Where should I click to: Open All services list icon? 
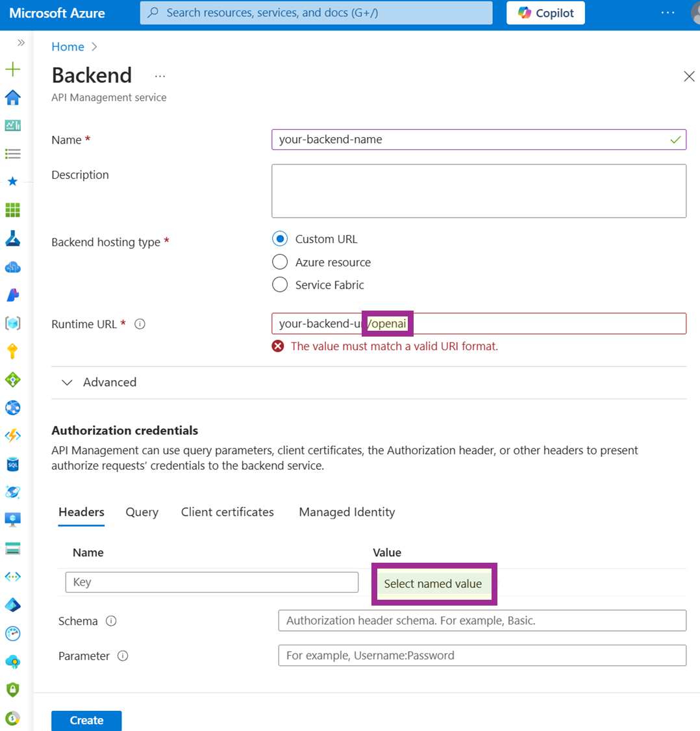pos(13,154)
